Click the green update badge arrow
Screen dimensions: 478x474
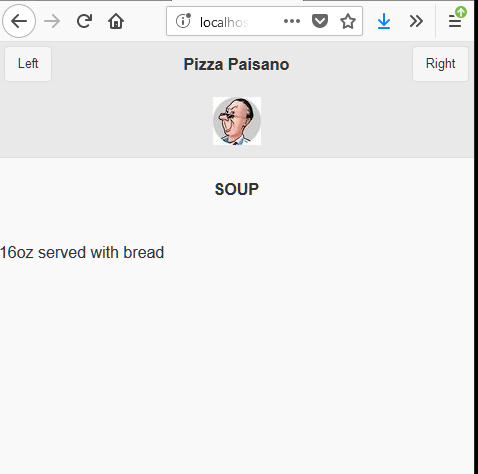pos(461,12)
